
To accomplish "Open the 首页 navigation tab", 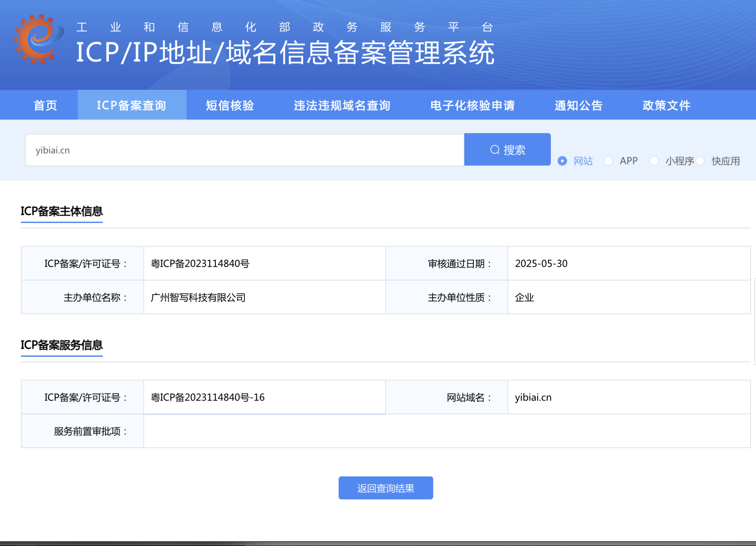I will [x=45, y=105].
